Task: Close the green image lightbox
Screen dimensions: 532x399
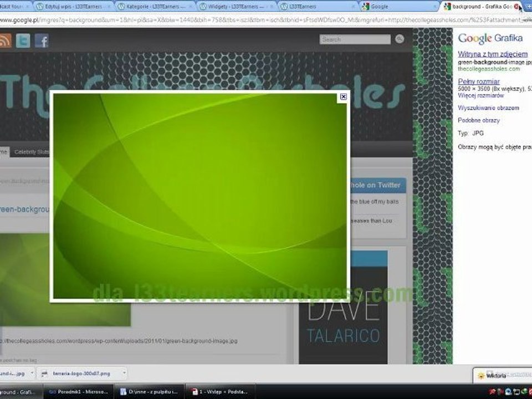Action: click(344, 96)
